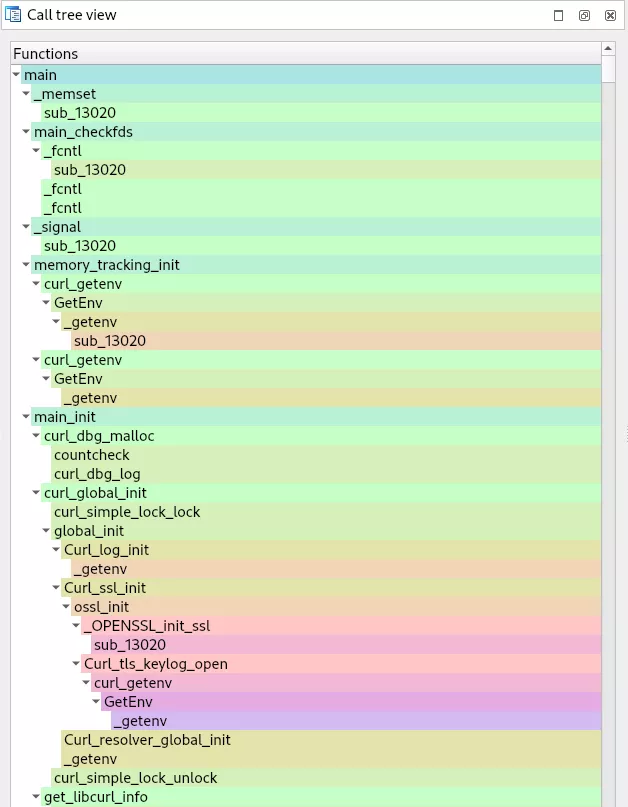
Task: Select sub_13020 under _memset
Action: (x=321, y=113)
